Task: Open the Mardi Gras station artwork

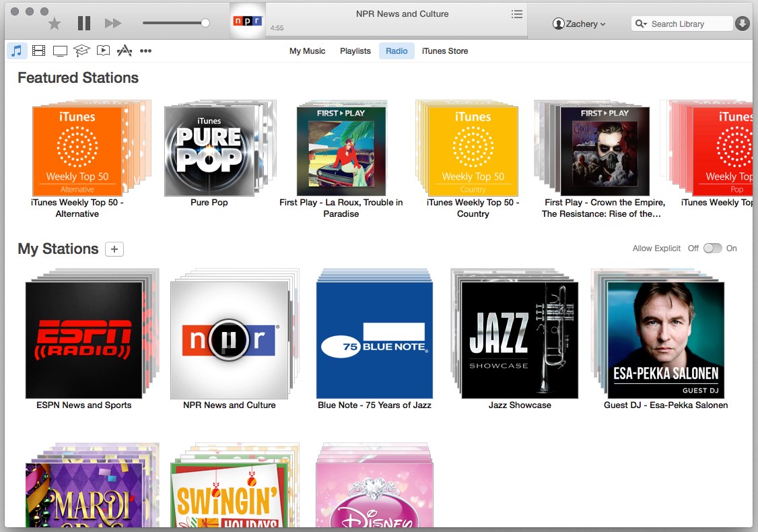Action: [84, 495]
